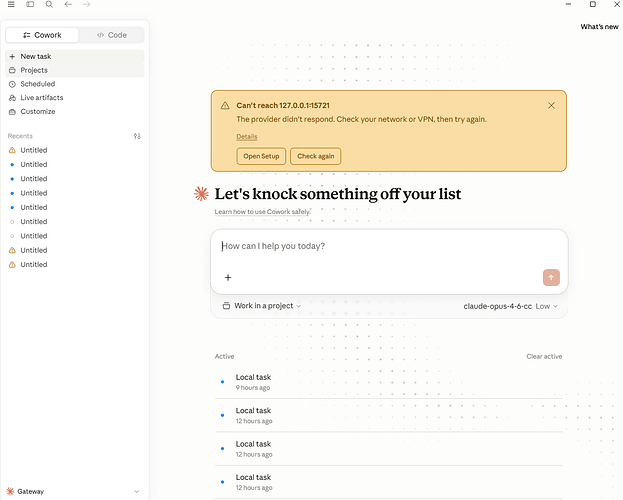
Task: Open the What's new link
Action: 599,27
